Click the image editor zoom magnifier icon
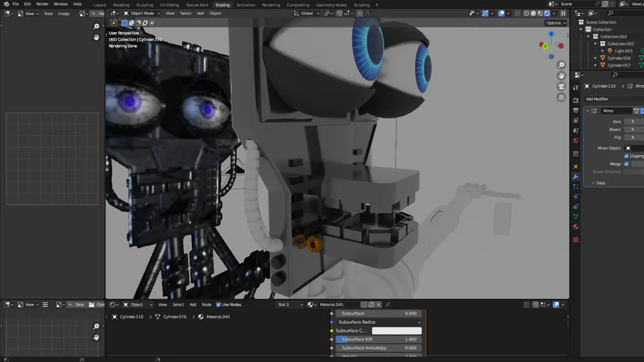Viewport: 644px width, 362px height. coord(96,26)
